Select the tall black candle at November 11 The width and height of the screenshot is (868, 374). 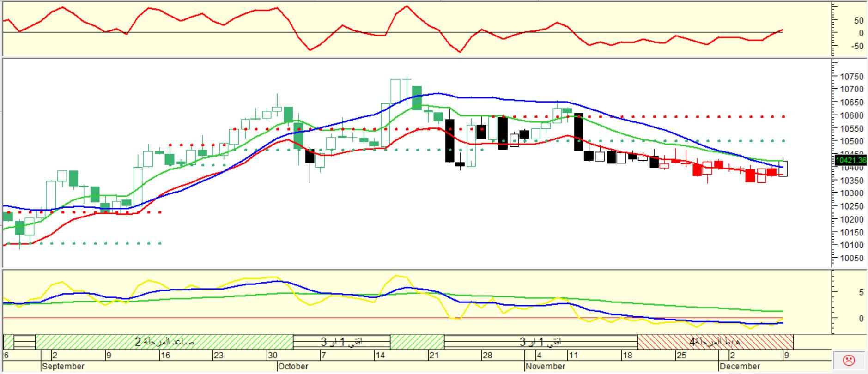578,132
